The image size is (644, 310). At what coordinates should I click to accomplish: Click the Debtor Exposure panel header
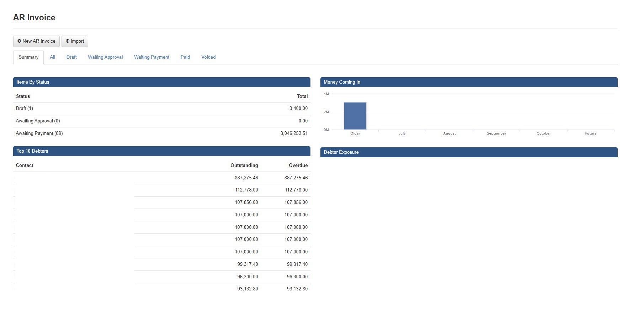tap(469, 152)
